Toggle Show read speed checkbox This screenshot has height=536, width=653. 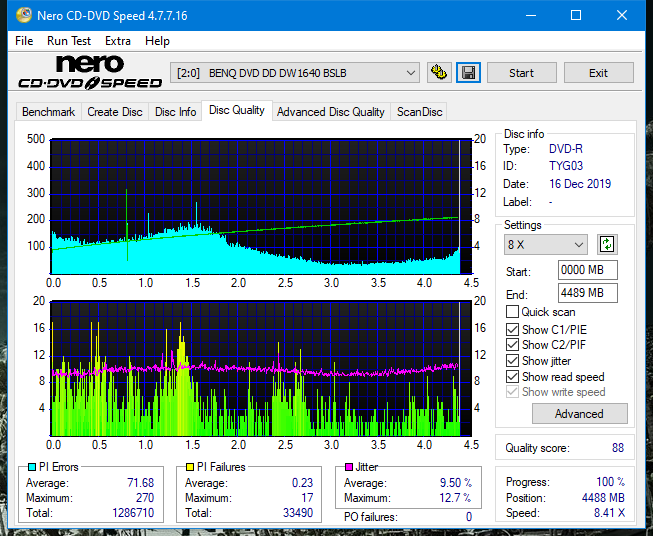pyautogui.click(x=512, y=377)
